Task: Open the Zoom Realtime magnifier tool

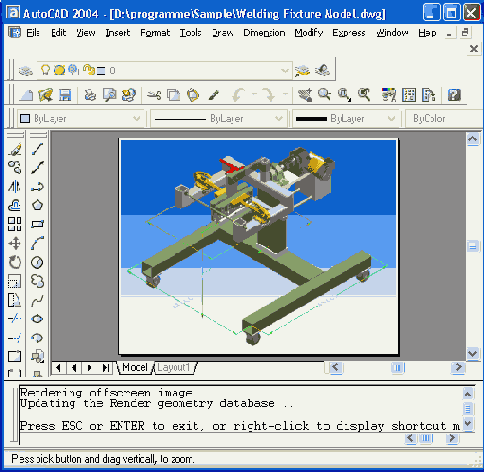Action: pos(324,95)
